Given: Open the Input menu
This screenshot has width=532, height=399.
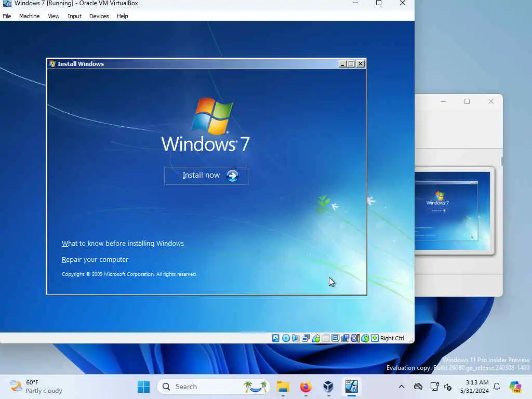Looking at the screenshot, I should click(x=74, y=16).
